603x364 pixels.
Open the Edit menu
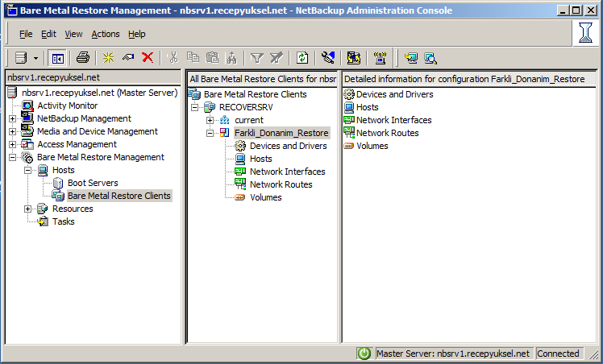tap(48, 34)
